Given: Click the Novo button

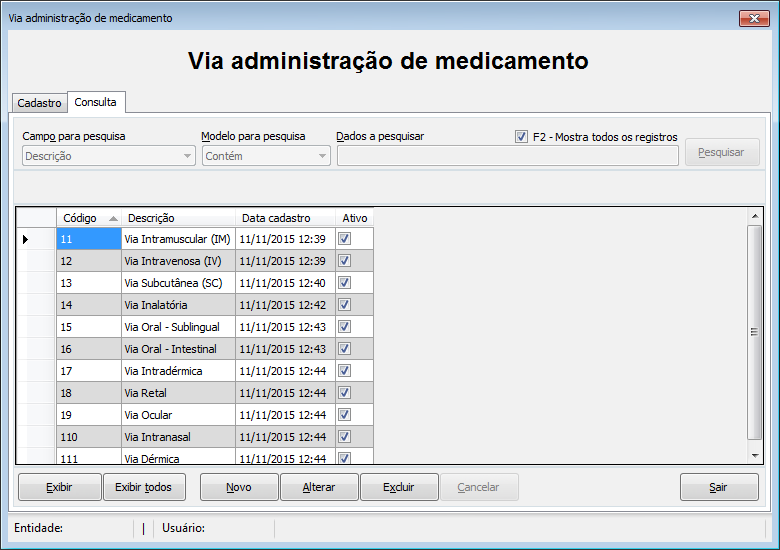Looking at the screenshot, I should [x=239, y=487].
